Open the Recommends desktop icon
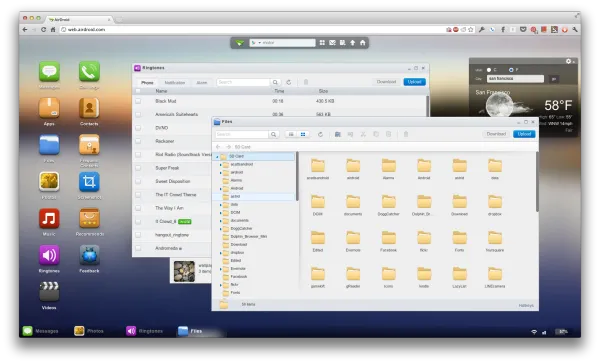 (x=89, y=219)
